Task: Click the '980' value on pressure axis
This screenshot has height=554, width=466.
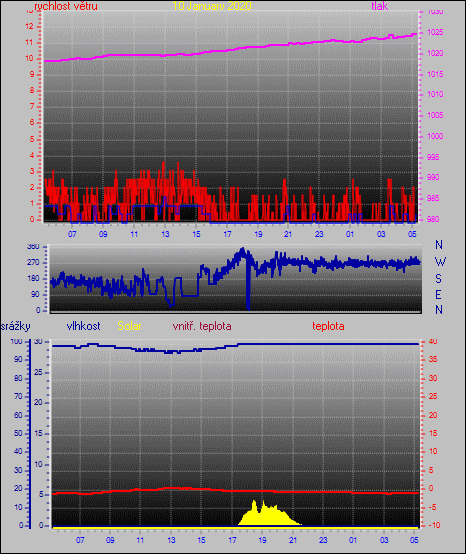Action: coord(433,219)
